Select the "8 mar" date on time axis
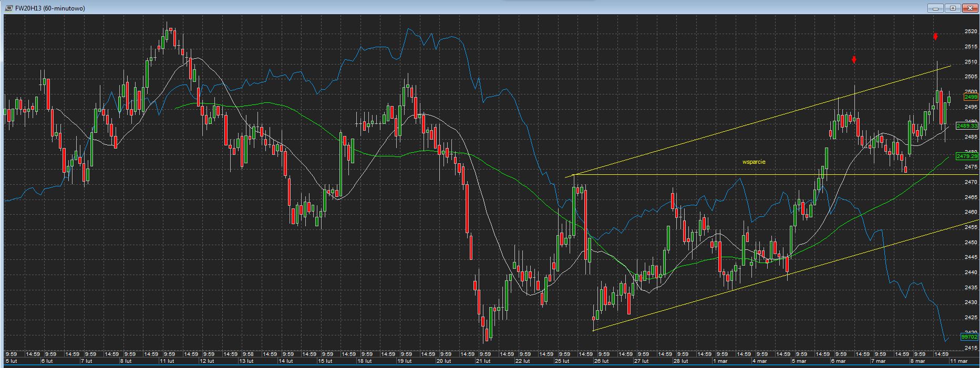 (917, 361)
